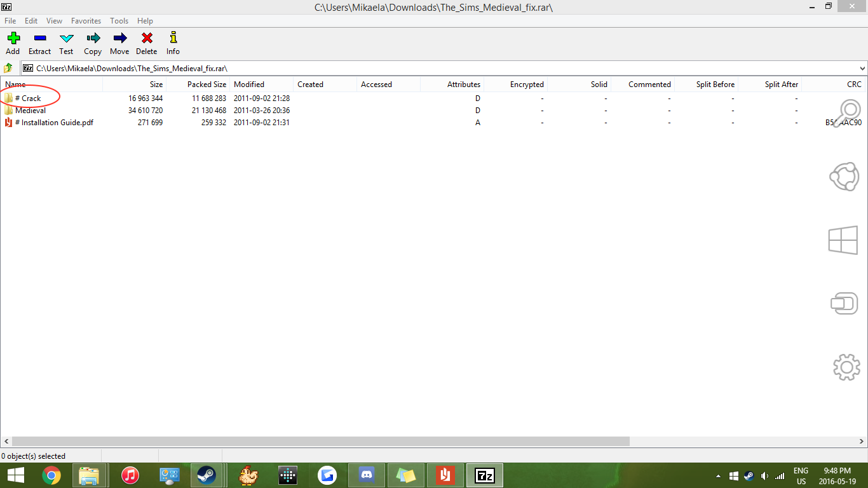Click the Windows Start button on taskbar
The image size is (868, 488).
coord(16,475)
